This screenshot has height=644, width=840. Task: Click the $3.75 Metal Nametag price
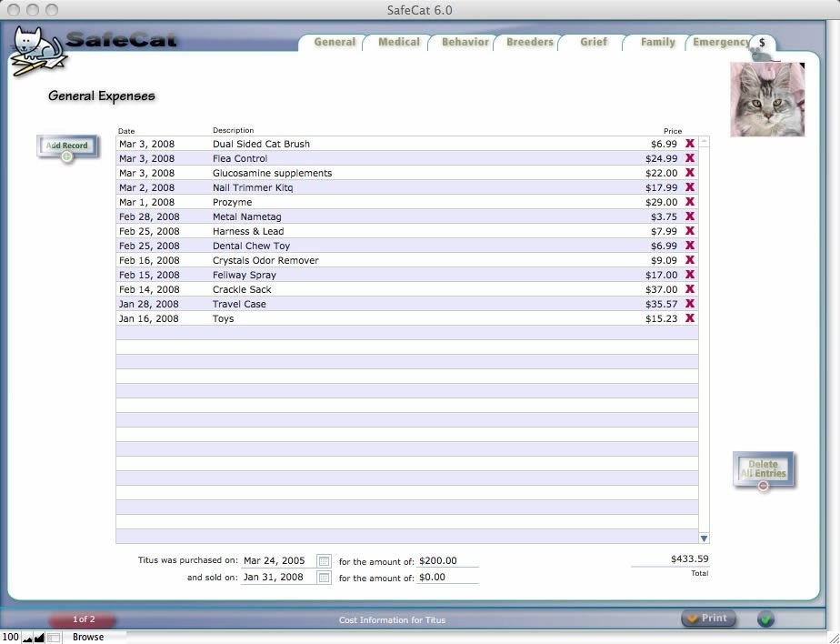[664, 216]
